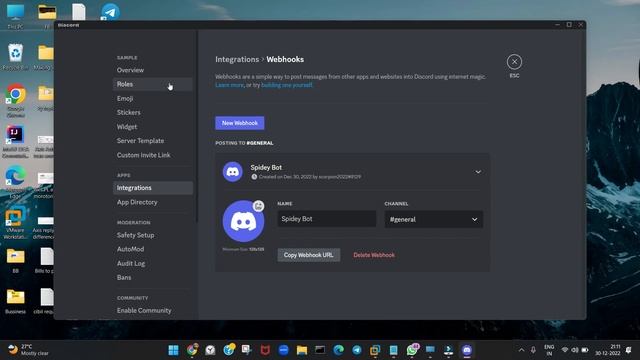
Task: Open Overview settings
Action: coord(153,70)
